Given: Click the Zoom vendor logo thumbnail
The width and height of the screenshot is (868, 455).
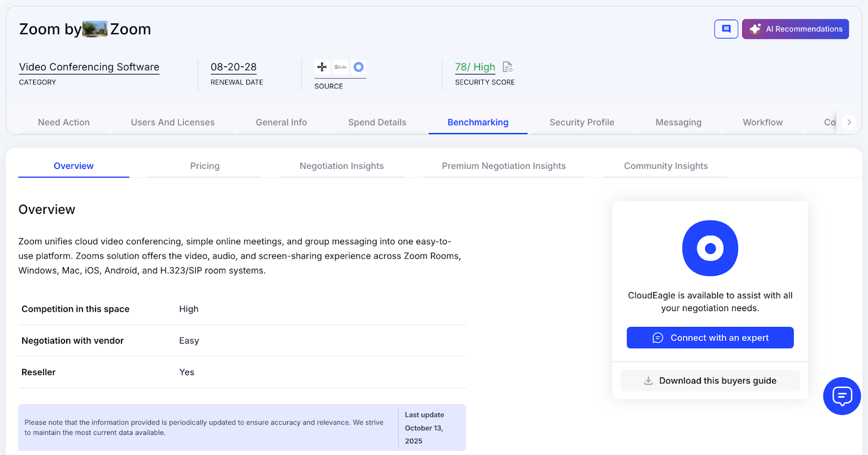Looking at the screenshot, I should [95, 29].
